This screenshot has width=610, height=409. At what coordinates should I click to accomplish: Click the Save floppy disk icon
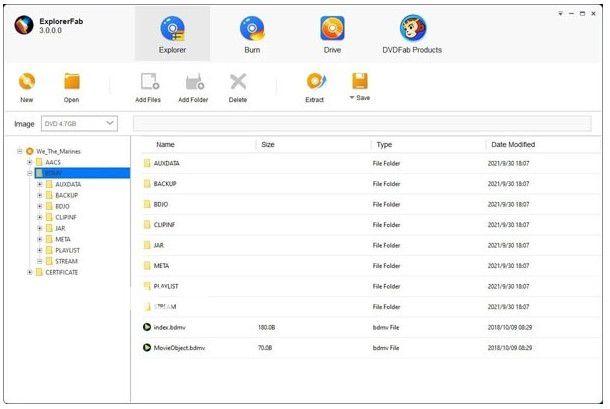point(360,81)
